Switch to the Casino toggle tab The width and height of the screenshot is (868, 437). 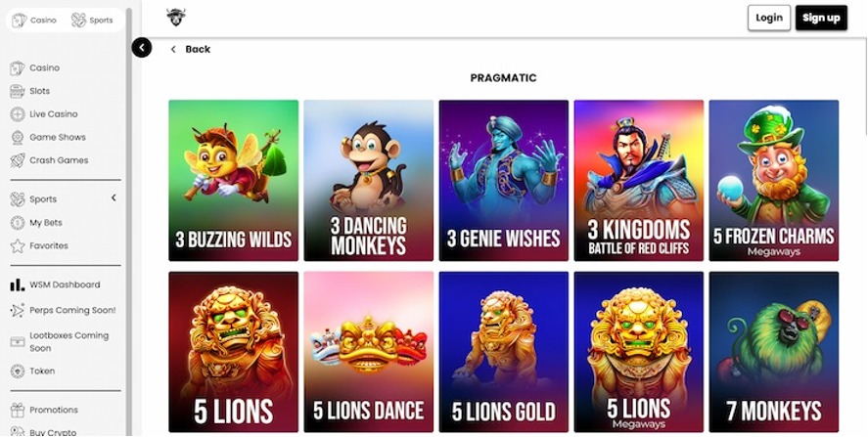(34, 21)
